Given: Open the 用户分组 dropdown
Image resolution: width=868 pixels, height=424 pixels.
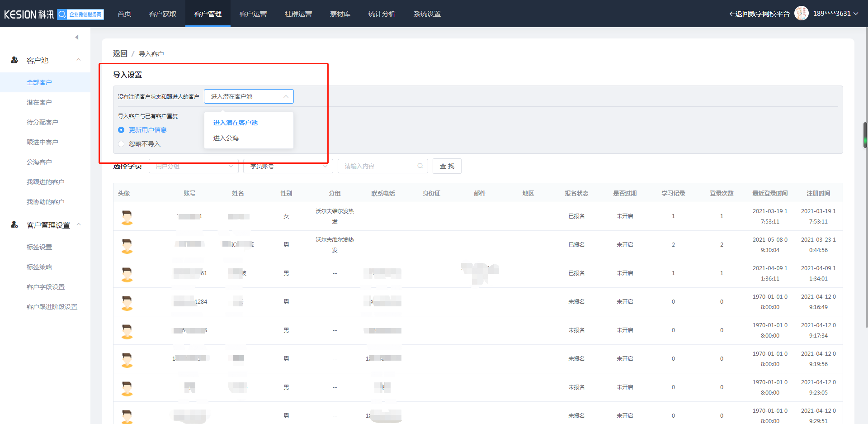Looking at the screenshot, I should [193, 166].
